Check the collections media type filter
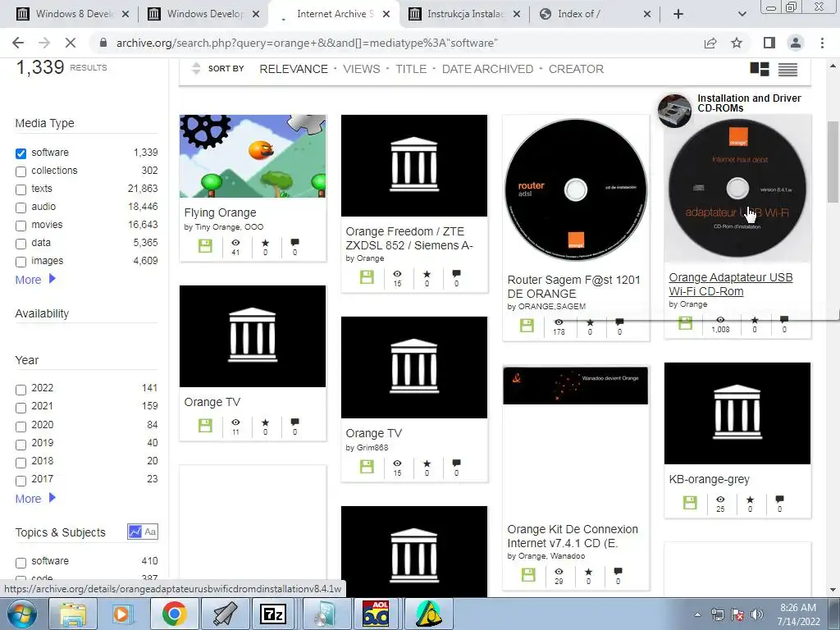 click(21, 171)
